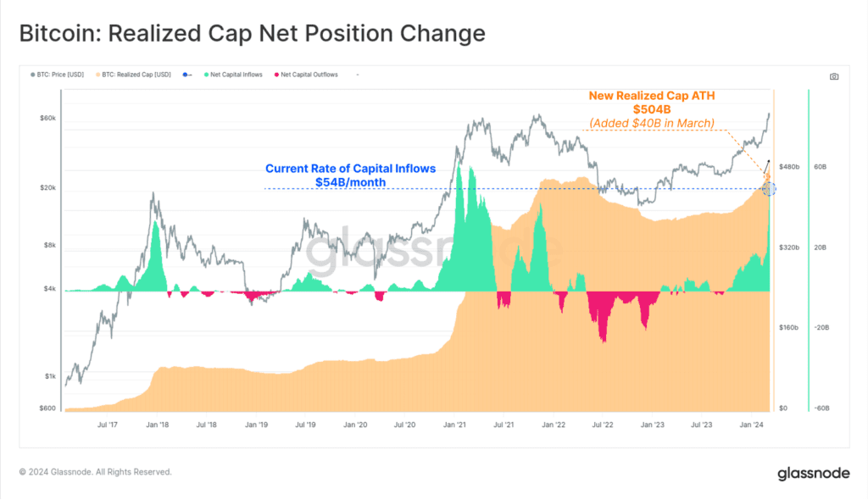Click the $60k price axis label
Screen dimensions: 868x500
47,118
